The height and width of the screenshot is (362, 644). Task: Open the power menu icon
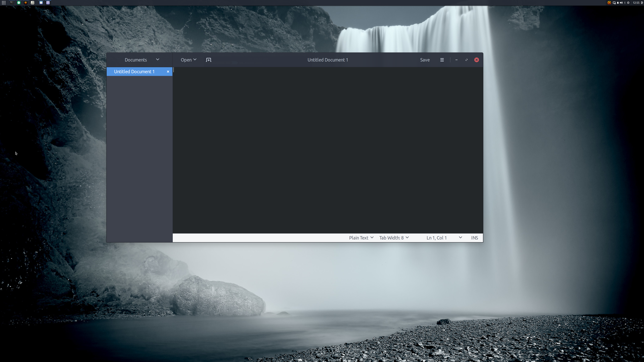628,3
